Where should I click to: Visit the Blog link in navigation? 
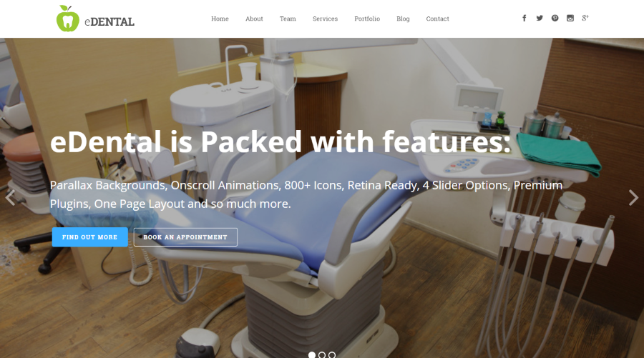coord(403,19)
